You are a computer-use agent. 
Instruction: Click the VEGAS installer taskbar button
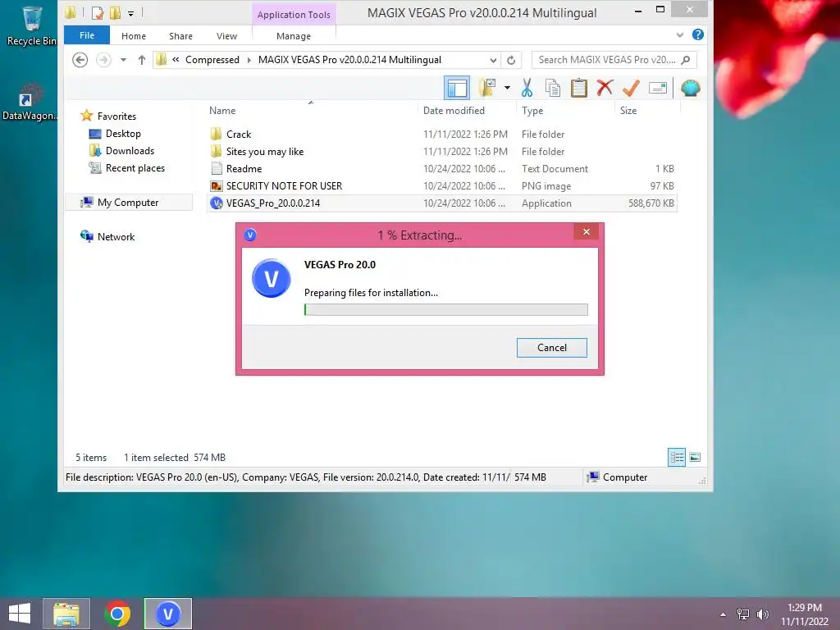click(167, 614)
